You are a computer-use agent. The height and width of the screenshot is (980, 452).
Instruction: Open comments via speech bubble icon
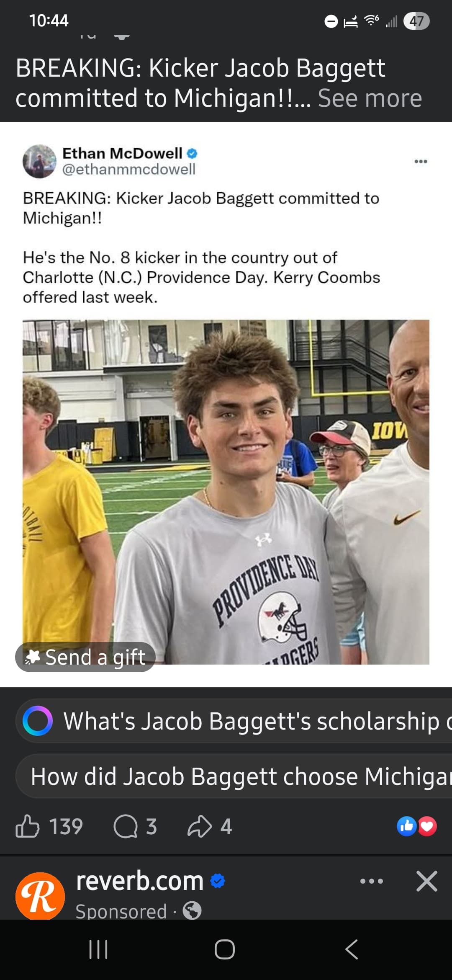pos(126,826)
